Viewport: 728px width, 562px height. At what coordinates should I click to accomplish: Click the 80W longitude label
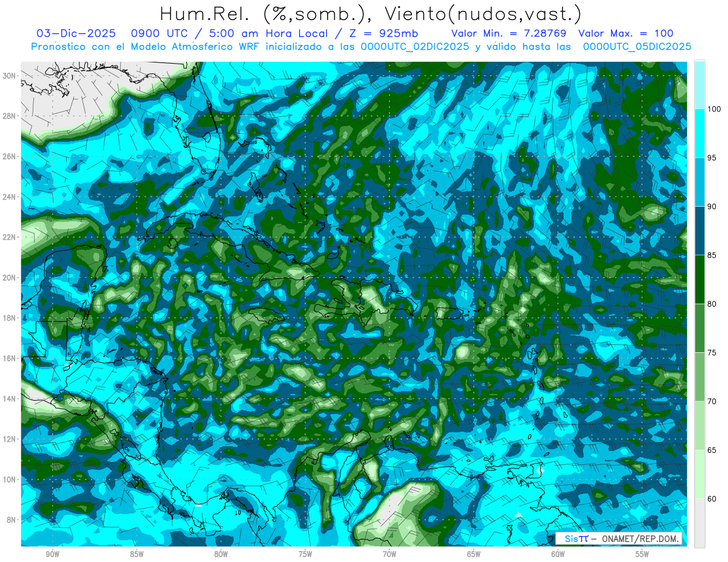(221, 555)
